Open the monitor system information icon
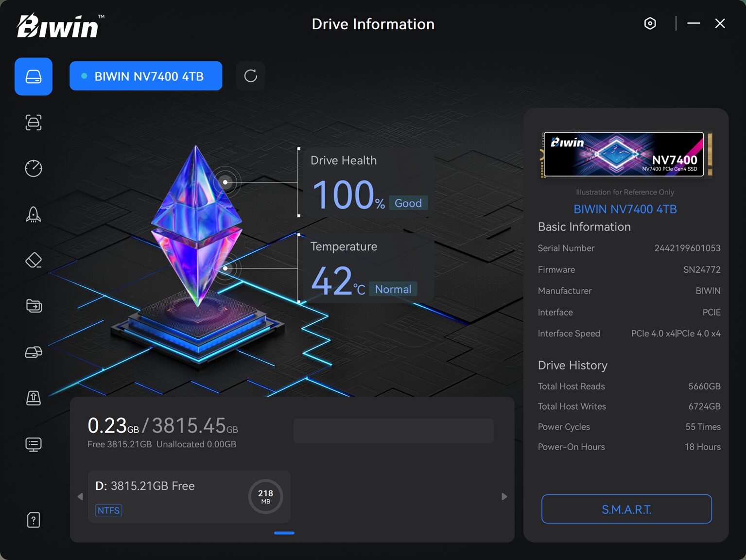This screenshot has height=560, width=746. (34, 444)
